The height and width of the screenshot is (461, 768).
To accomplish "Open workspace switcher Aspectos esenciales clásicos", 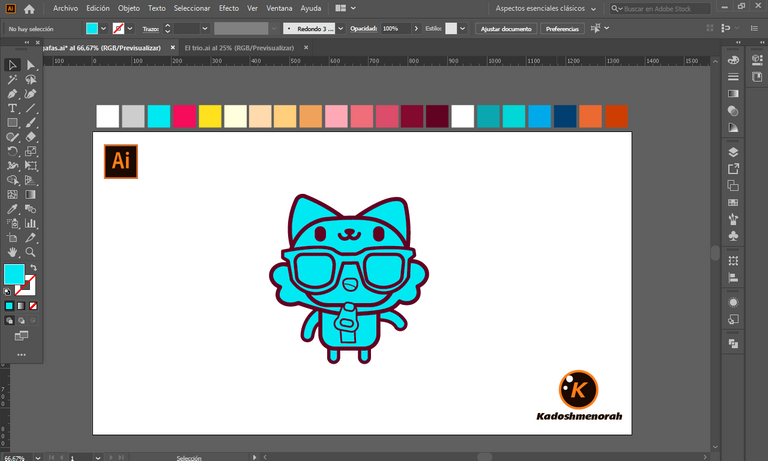I will [546, 8].
